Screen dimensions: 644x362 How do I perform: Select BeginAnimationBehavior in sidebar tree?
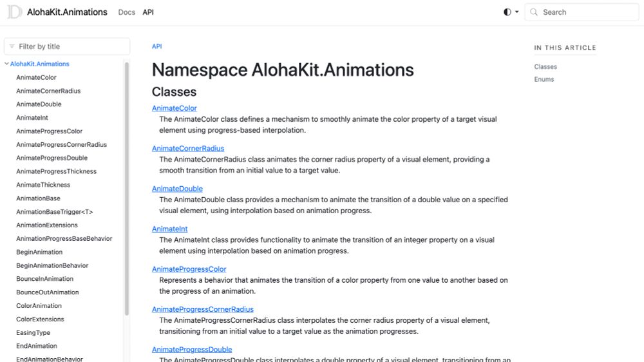tap(52, 265)
